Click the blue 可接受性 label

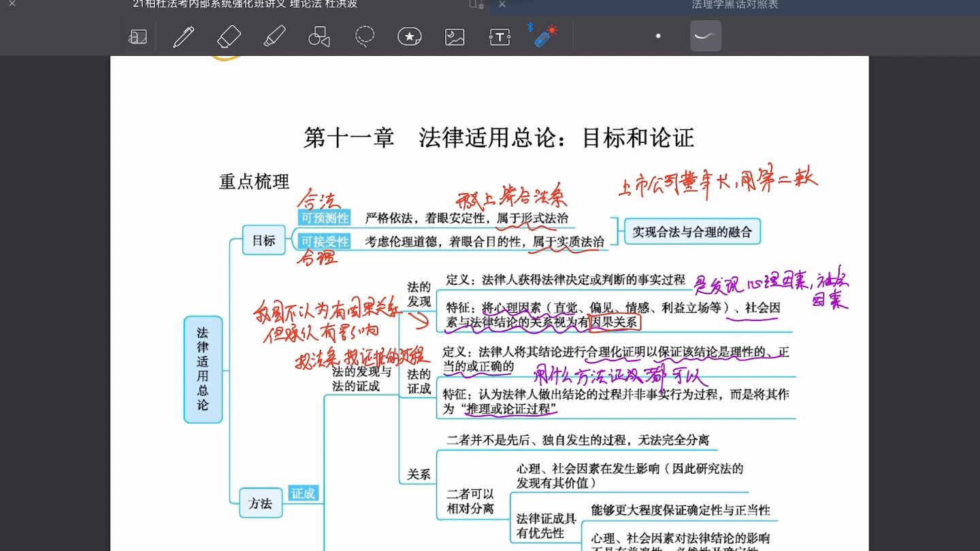(x=325, y=241)
